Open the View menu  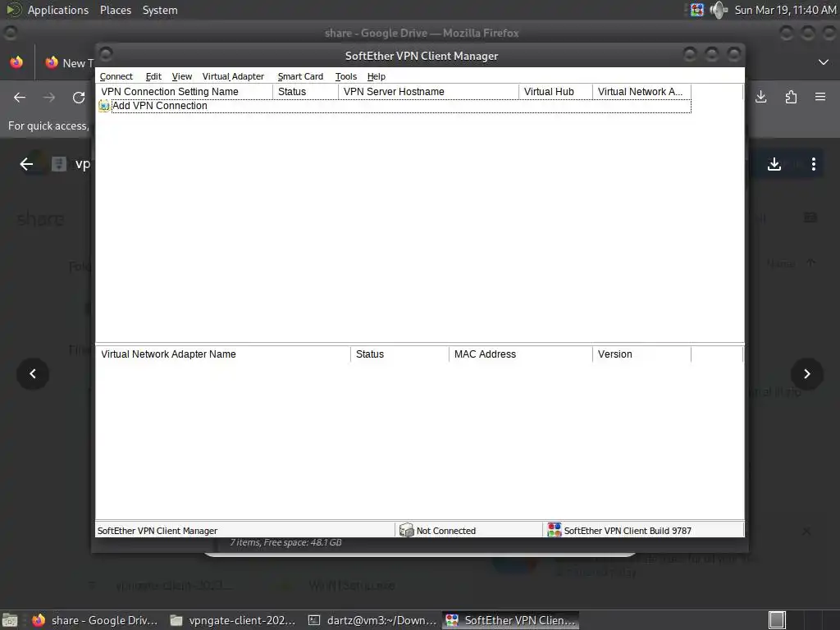(x=181, y=76)
